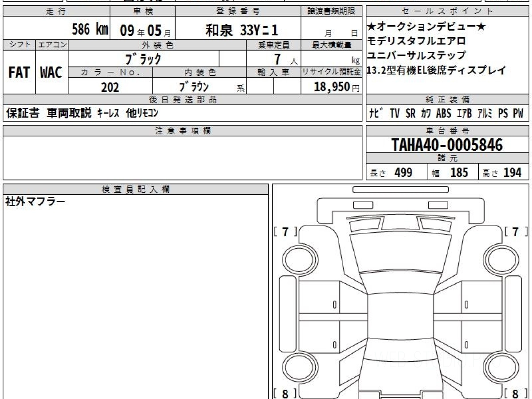This screenshot has width=532, height=399.
Task: Click the 輸入車 header
Action: click(274, 73)
